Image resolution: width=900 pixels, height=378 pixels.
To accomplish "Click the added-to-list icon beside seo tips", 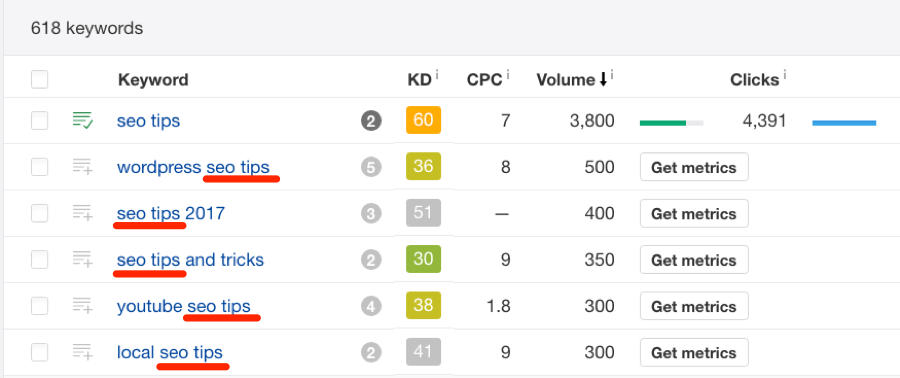I will (83, 120).
